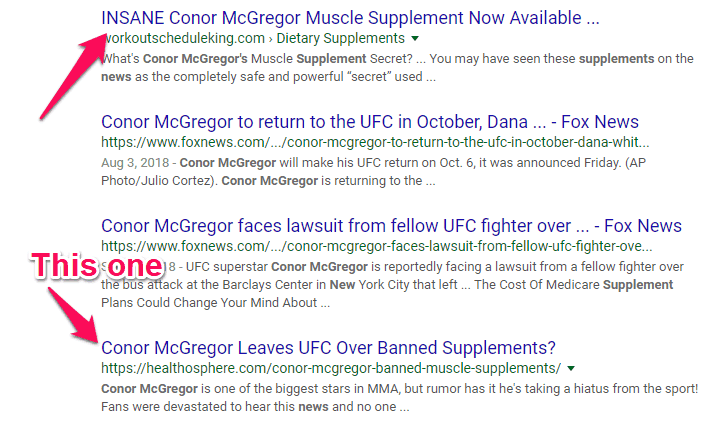Open Conor McGregor Leaves UFC Over Banned Supplements
The width and height of the screenshot is (719, 431).
pyautogui.click(x=328, y=348)
